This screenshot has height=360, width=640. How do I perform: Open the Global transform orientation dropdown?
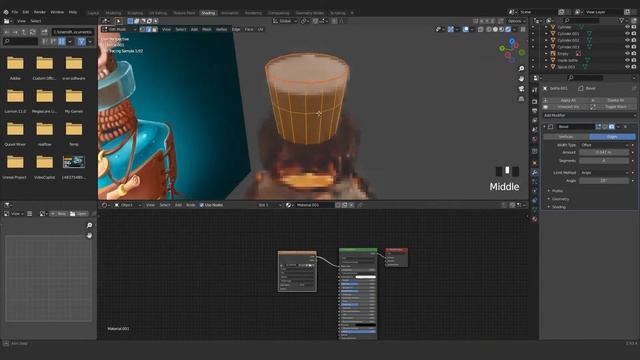285,21
